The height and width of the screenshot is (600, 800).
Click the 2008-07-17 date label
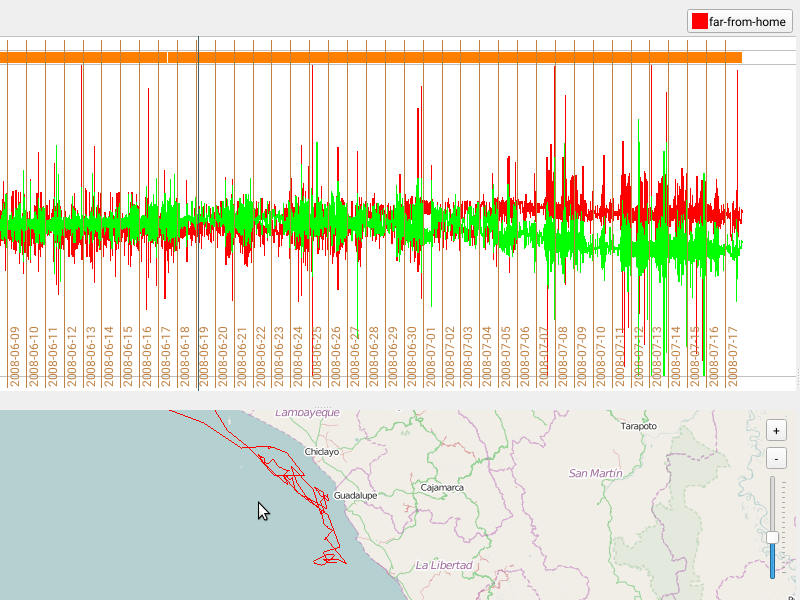pyautogui.click(x=733, y=357)
